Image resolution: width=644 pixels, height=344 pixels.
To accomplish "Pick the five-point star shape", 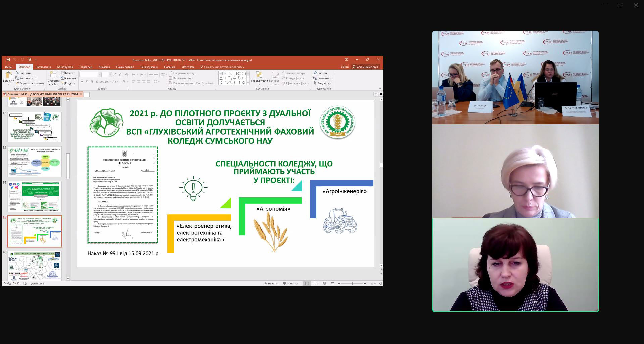I will pos(243,82).
